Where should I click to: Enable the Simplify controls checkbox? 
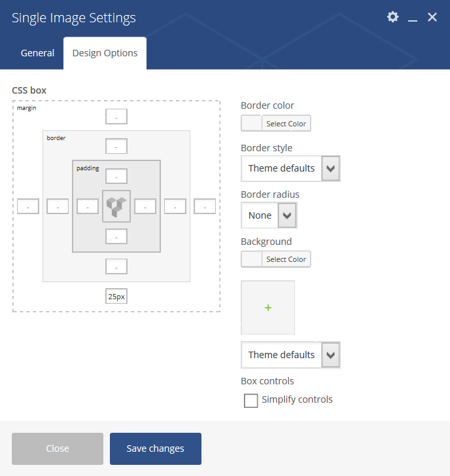(251, 401)
